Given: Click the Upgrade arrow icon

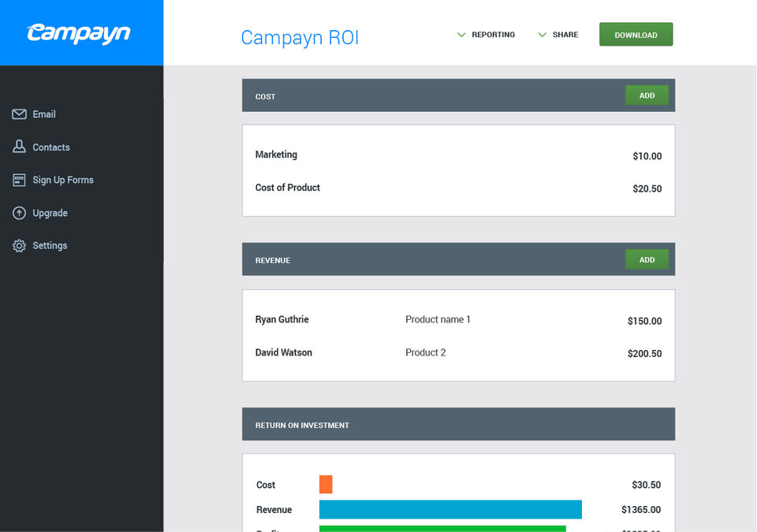Looking at the screenshot, I should click(x=19, y=213).
